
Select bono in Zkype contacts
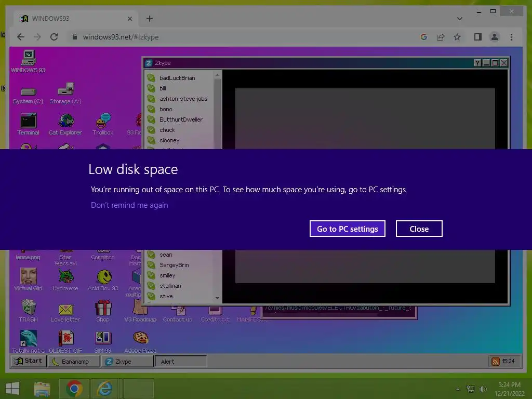click(x=179, y=109)
